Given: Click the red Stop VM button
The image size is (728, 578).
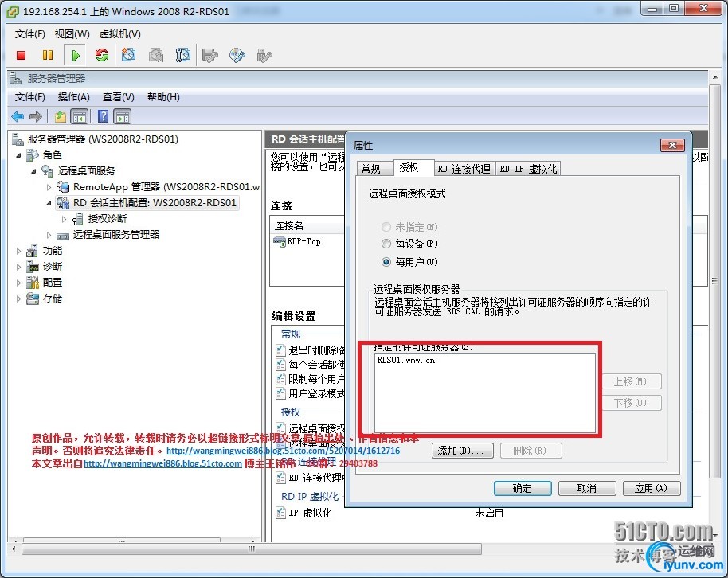Looking at the screenshot, I should click(21, 55).
